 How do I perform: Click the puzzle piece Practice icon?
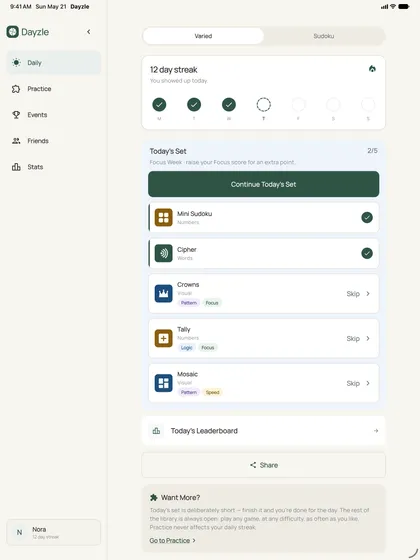[16, 89]
